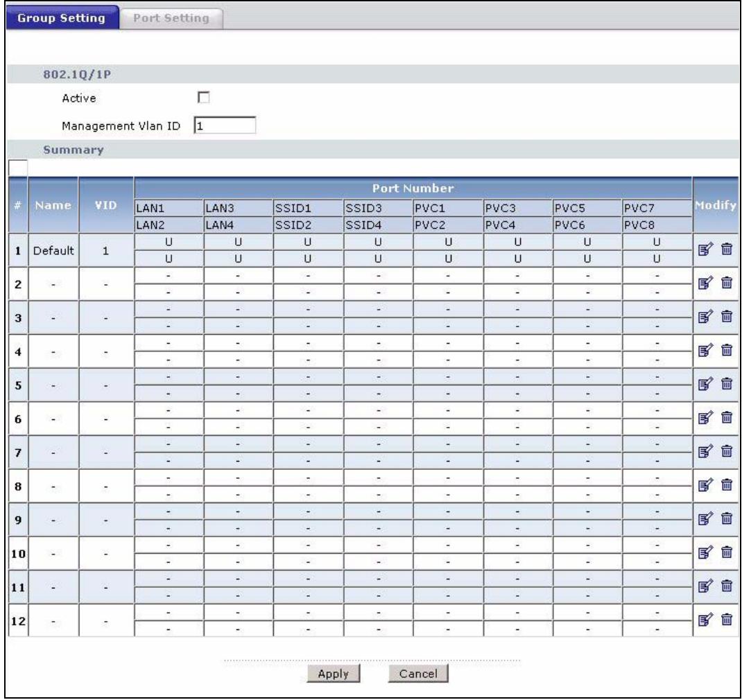The width and height of the screenshot is (742, 700).
Task: Click the SSID1 port header
Action: (x=308, y=208)
